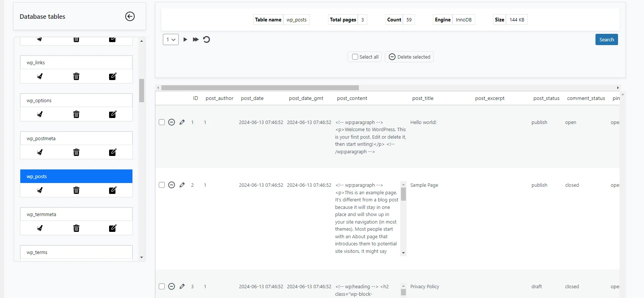Reload the table with the refresh icon
This screenshot has height=298, width=644.
(x=207, y=39)
